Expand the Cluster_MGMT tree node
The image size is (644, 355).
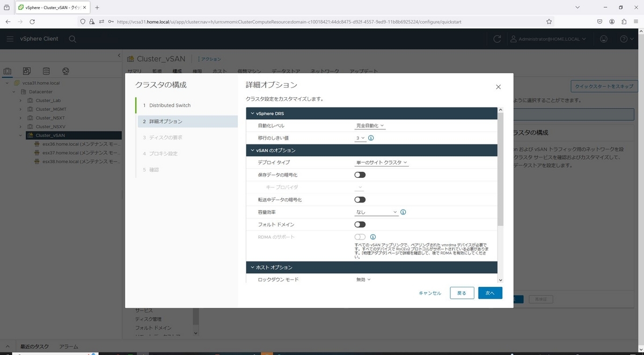tap(21, 109)
